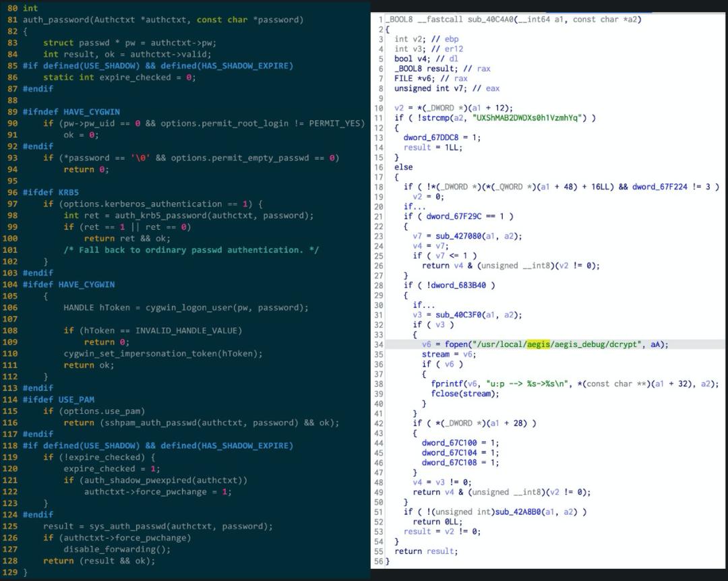Click "#ifndef HAVE_CYGWIN" directive in source

[71, 112]
